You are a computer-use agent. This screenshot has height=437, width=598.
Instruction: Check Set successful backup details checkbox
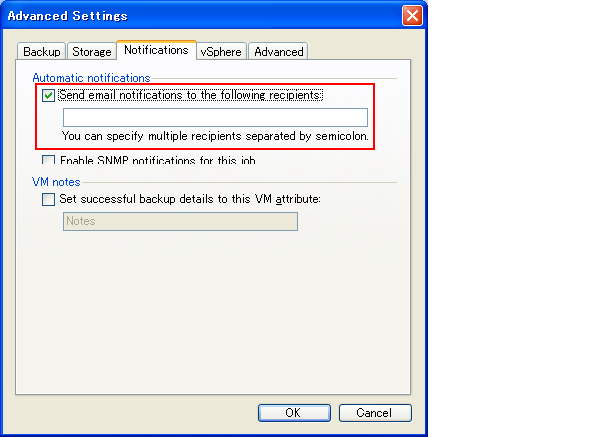[48, 199]
